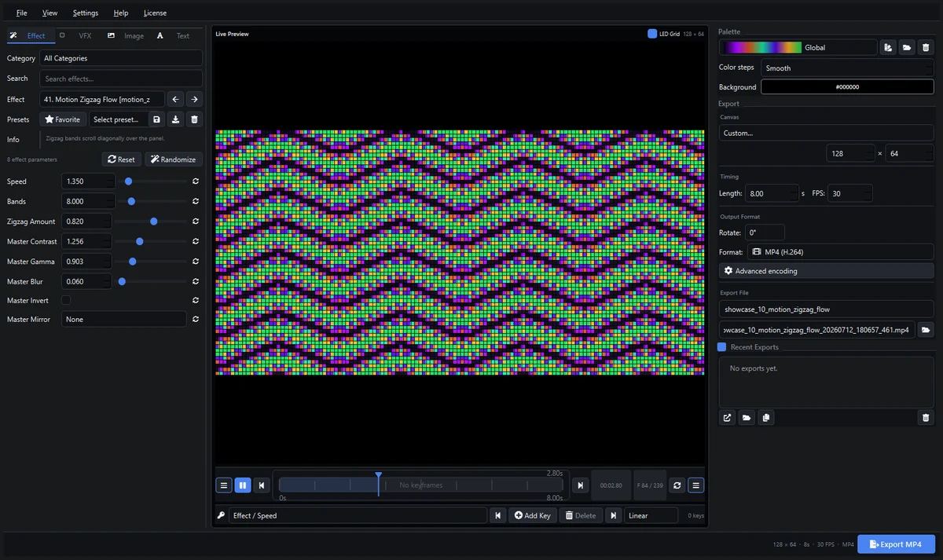Toggle the LED Grid checkbox
The width and height of the screenshot is (943, 560).
pyautogui.click(x=652, y=34)
